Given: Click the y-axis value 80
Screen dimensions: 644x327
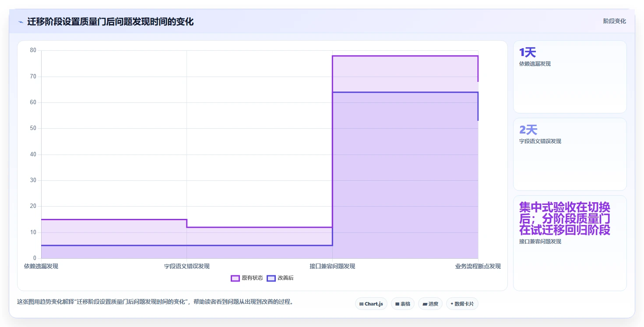Looking at the screenshot, I should 33,50.
